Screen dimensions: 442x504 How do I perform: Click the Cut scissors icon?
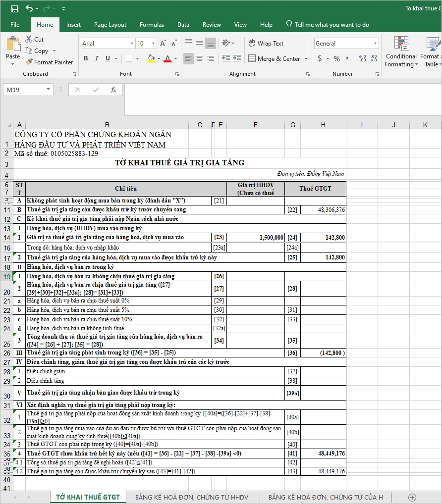tap(28, 39)
